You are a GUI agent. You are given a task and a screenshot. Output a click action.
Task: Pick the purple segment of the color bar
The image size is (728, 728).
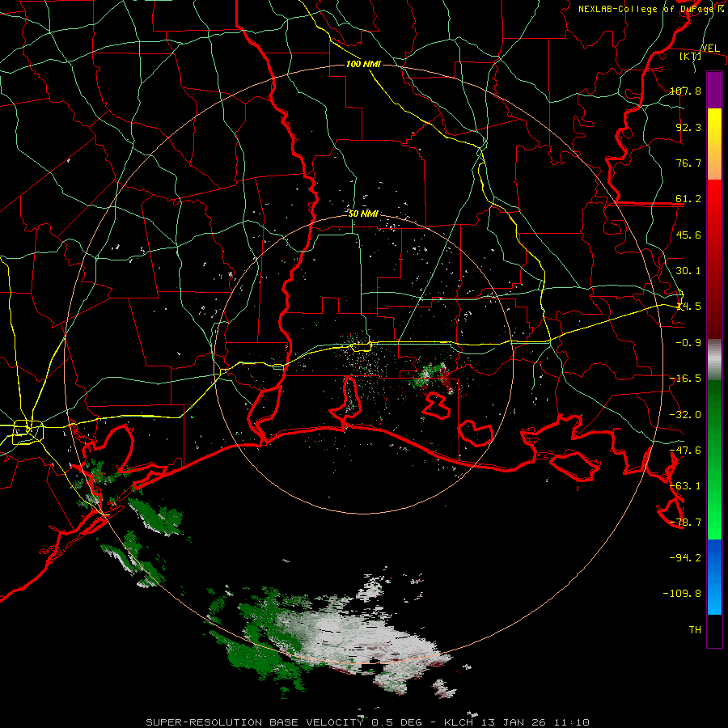click(x=714, y=90)
